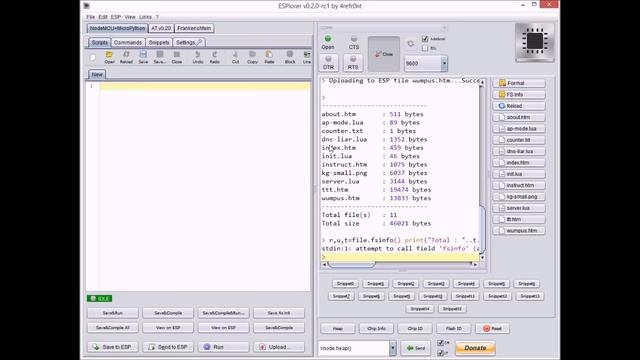Click the Run script button

[x=223, y=347]
